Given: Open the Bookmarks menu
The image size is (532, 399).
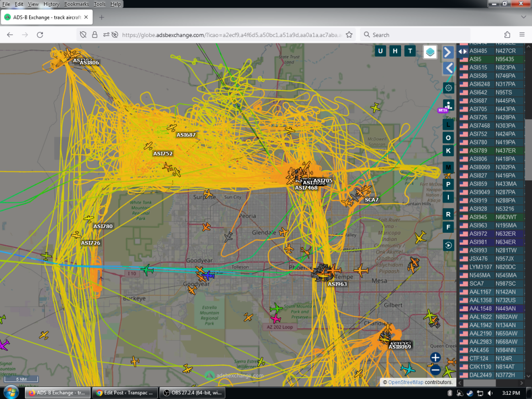Looking at the screenshot, I should (x=76, y=4).
